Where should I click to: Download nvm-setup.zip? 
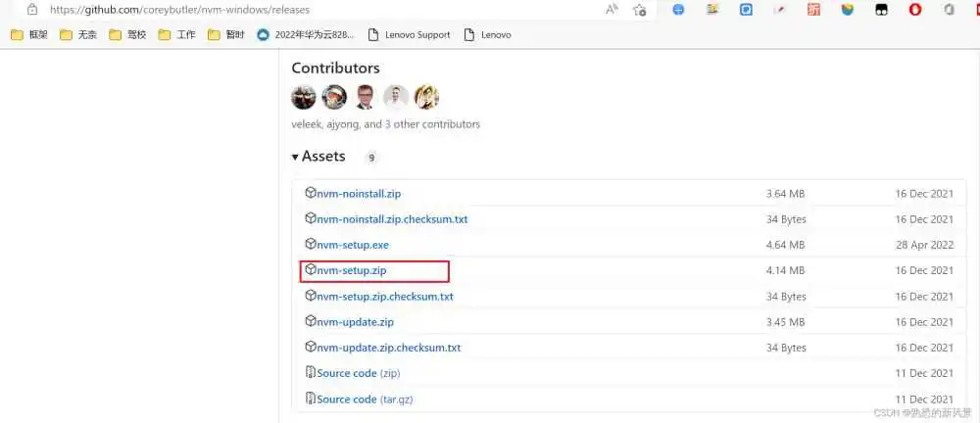point(353,270)
